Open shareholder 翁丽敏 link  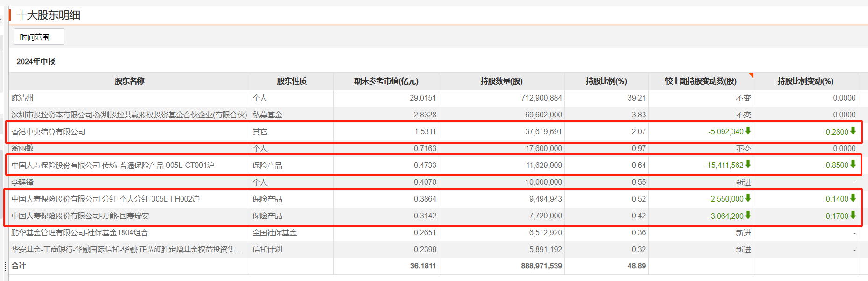[x=22, y=149]
